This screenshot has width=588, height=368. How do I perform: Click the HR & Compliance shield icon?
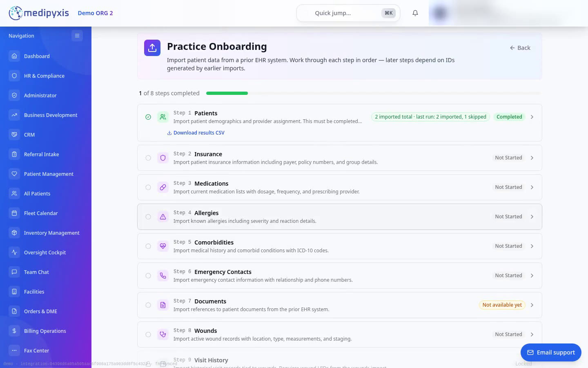[14, 76]
